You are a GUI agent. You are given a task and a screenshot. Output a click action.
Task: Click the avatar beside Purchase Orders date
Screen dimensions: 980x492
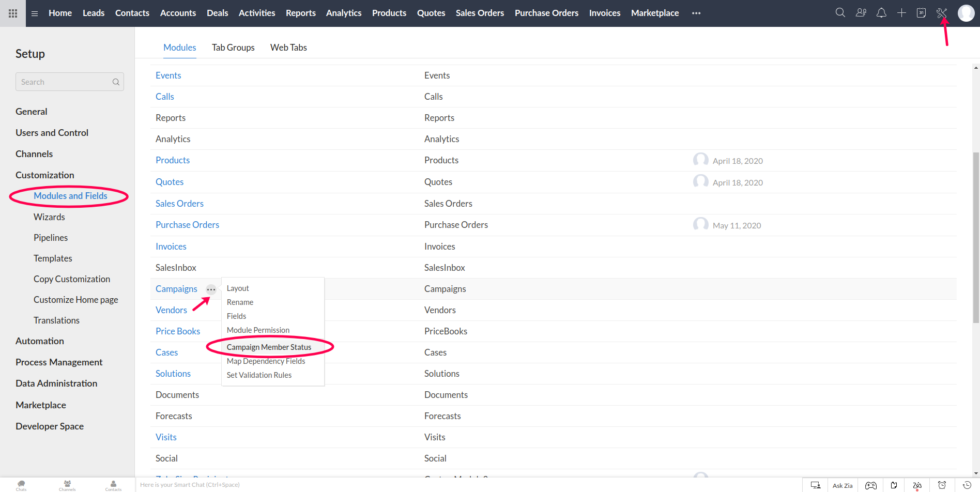point(700,224)
